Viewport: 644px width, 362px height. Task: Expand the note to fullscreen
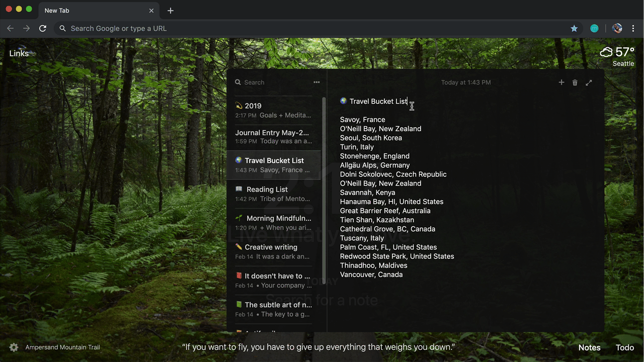click(589, 82)
